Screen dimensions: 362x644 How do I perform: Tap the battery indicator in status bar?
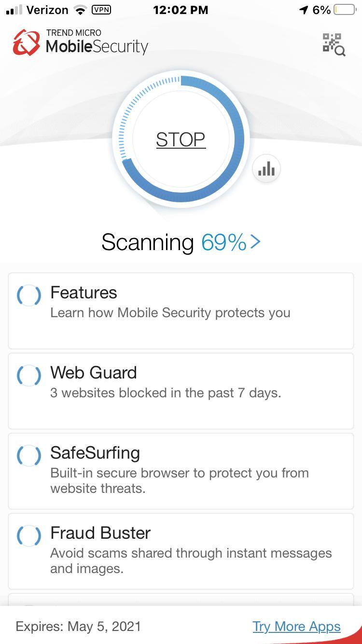[345, 10]
